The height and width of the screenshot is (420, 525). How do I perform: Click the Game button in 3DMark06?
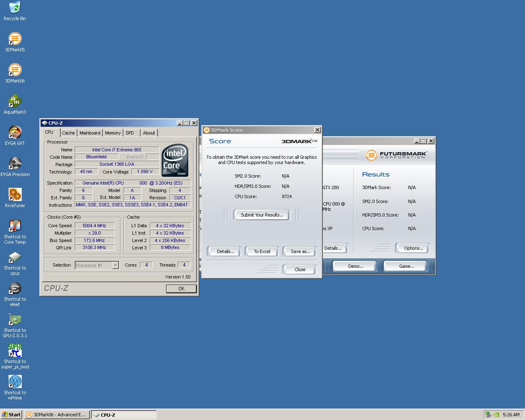[x=406, y=266]
